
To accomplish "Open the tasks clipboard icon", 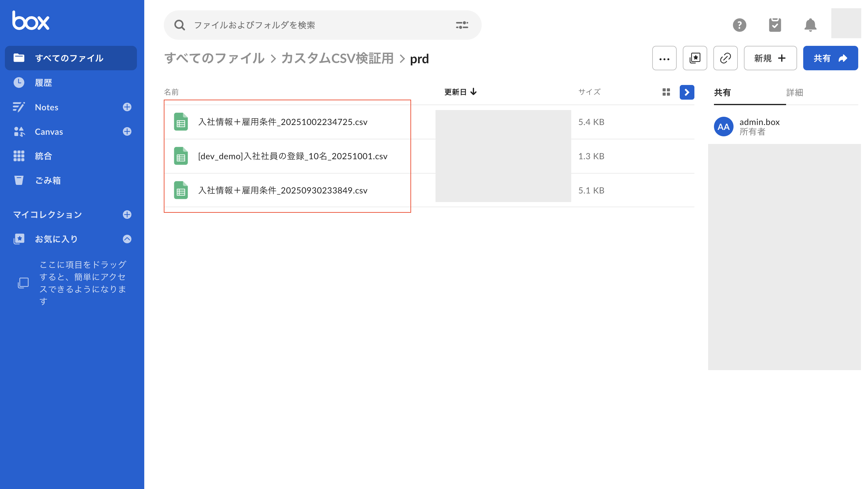I will (x=775, y=25).
